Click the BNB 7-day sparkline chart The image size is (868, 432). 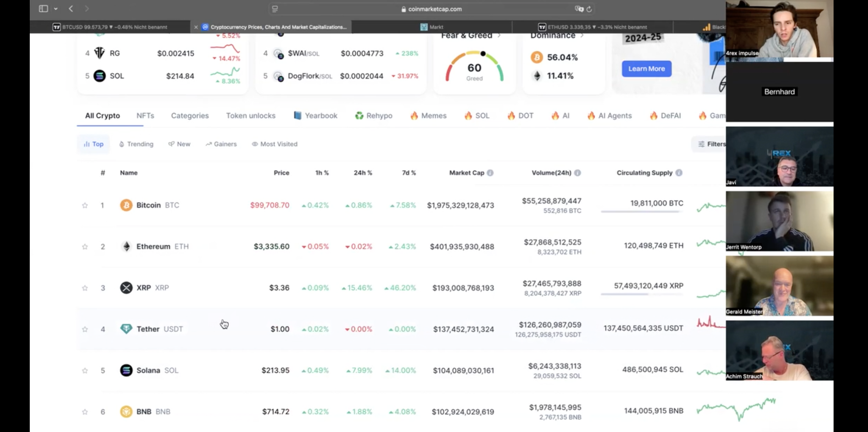736,409
